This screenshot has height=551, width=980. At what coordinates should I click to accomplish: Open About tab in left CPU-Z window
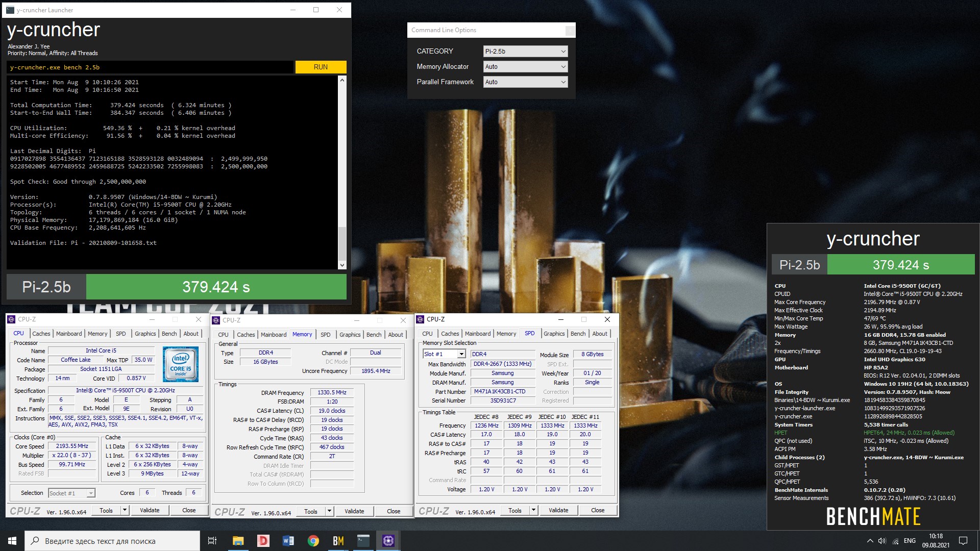(191, 334)
